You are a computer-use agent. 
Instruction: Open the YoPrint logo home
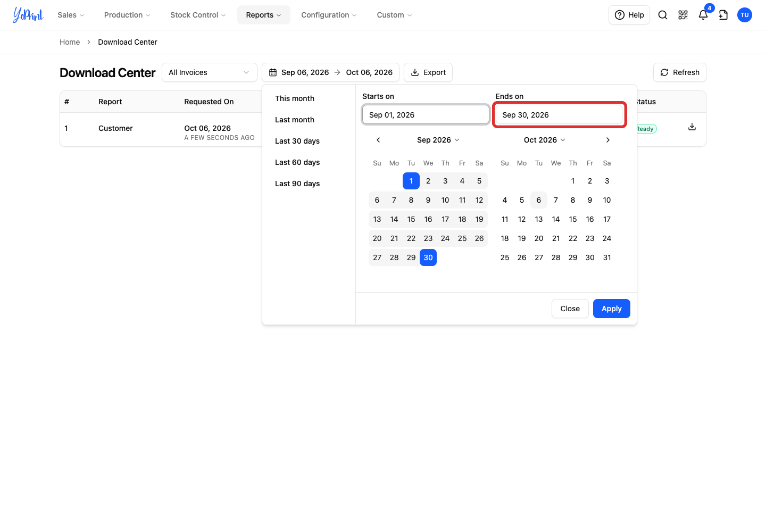pyautogui.click(x=28, y=15)
